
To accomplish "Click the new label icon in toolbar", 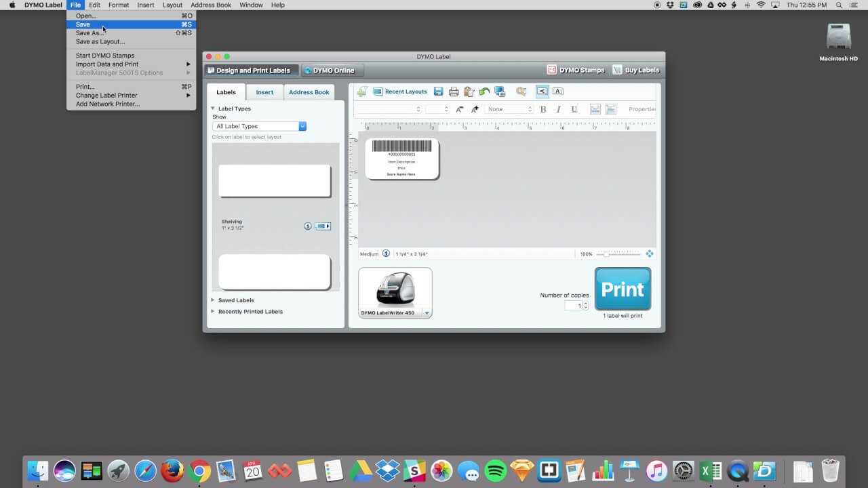I will pyautogui.click(x=362, y=91).
